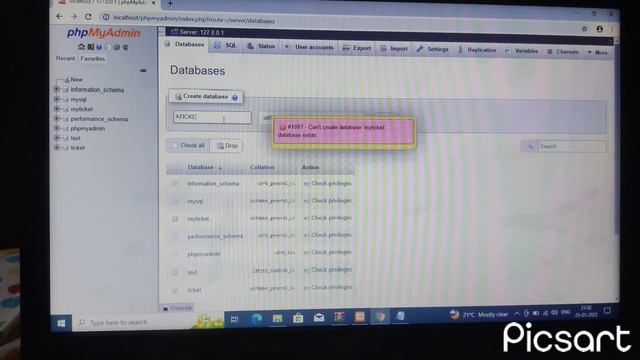Expand mysql node in navigation tree

57,99
